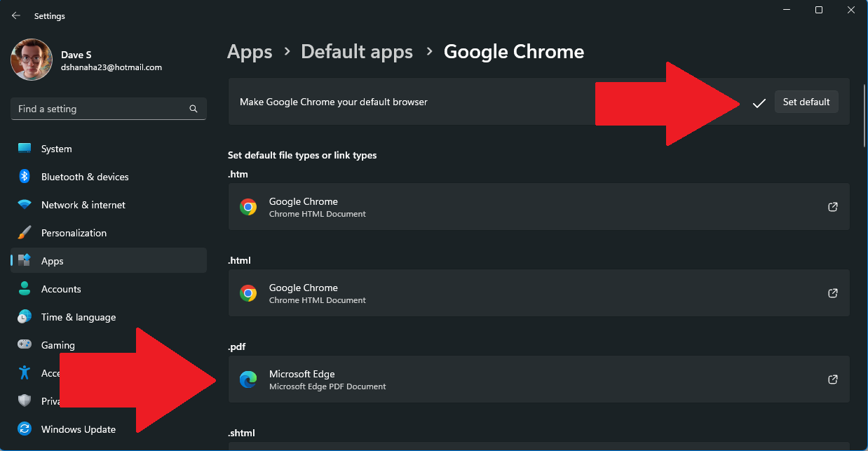Change the default app for .pdf files
Viewport: 868px width, 451px height.
[x=832, y=379]
